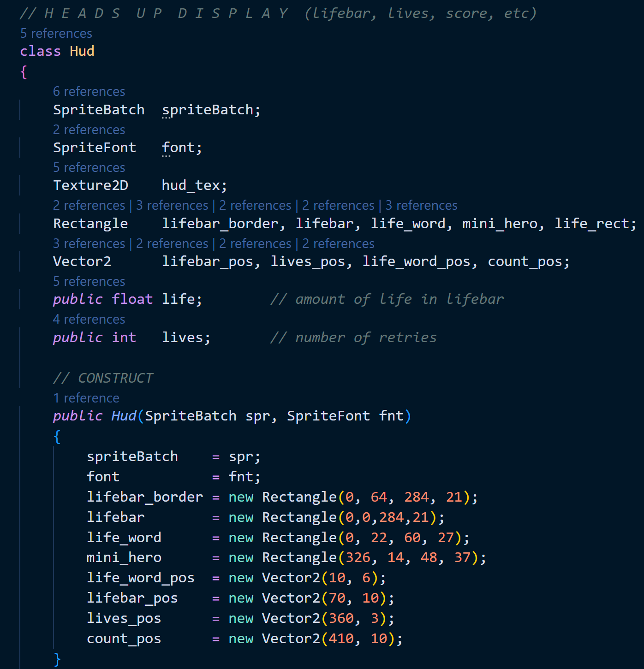Click "6 references" above the spriteBatch field
Screen dimensions: 644x669
89,91
